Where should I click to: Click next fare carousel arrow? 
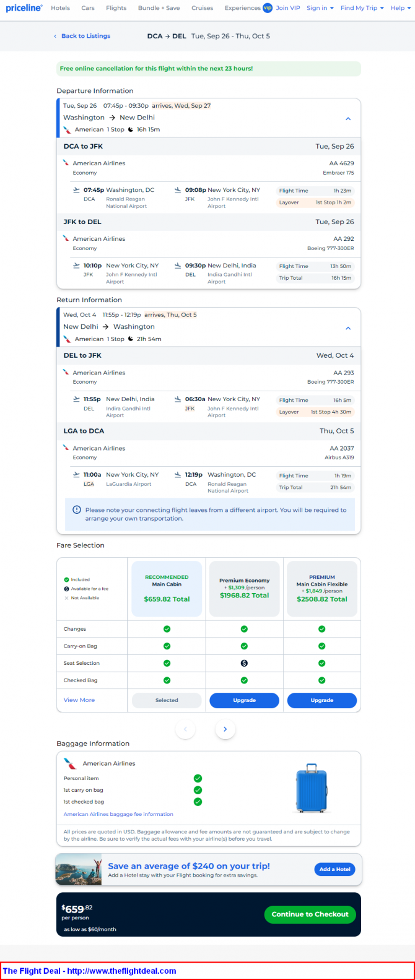pos(225,729)
